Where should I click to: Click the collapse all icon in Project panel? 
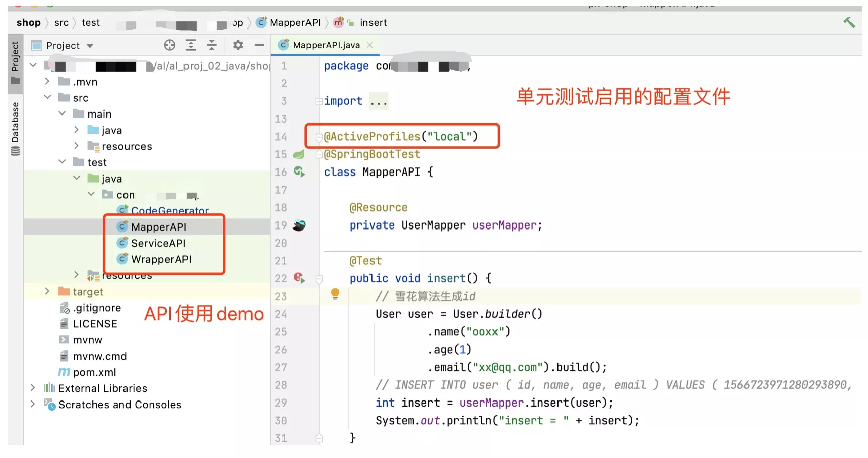point(212,45)
